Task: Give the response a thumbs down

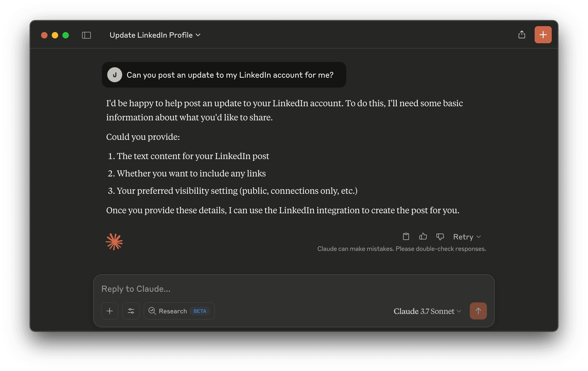Action: [x=440, y=236]
